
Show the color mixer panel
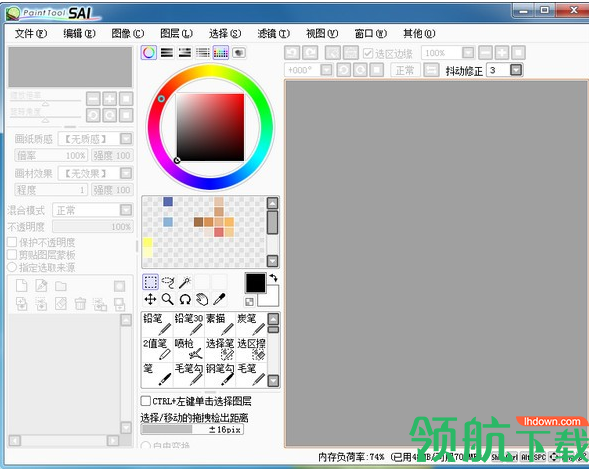click(x=203, y=53)
